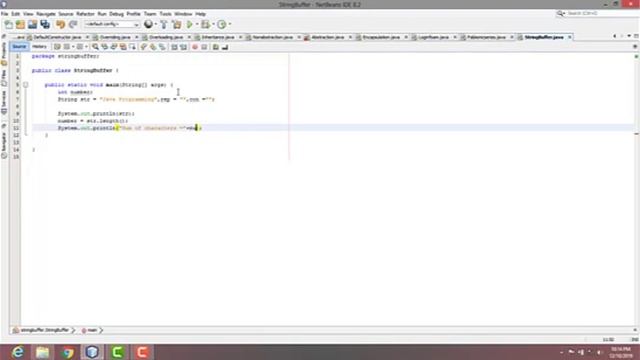640x360 pixels.
Task: Click the Clean and Build Project icon
Action: [177, 24]
